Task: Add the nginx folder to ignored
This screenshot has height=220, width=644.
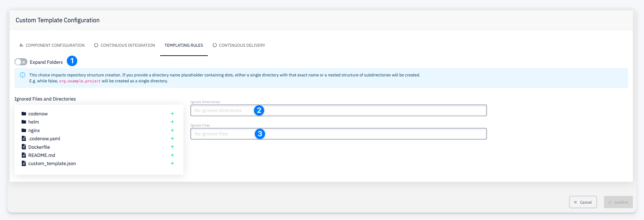Action: [172, 130]
